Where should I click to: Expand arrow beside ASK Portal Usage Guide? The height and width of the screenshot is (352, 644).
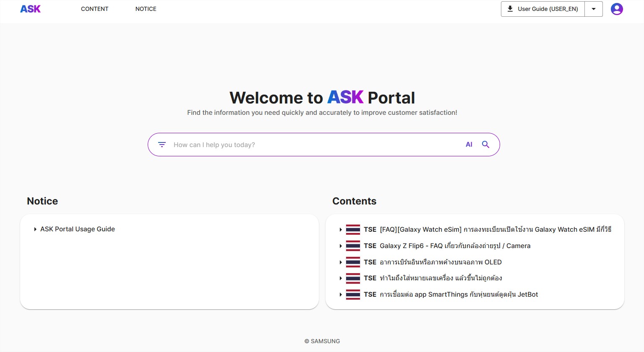tap(35, 229)
